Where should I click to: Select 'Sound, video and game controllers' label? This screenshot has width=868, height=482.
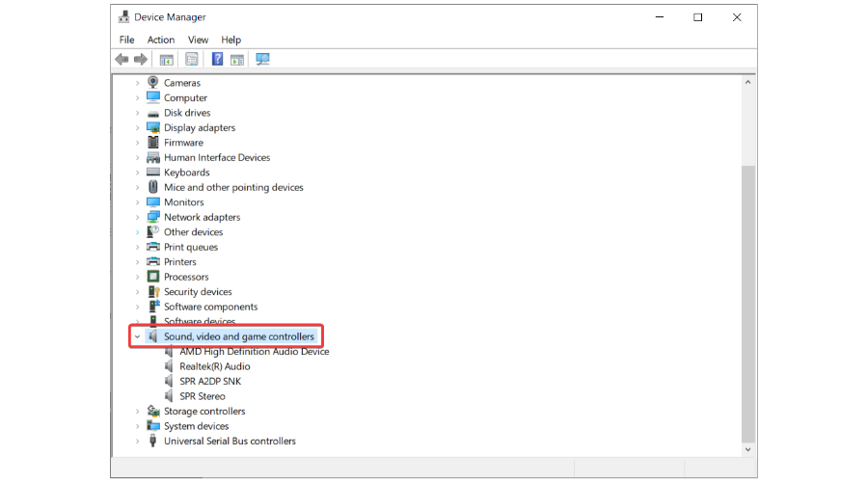pos(238,336)
